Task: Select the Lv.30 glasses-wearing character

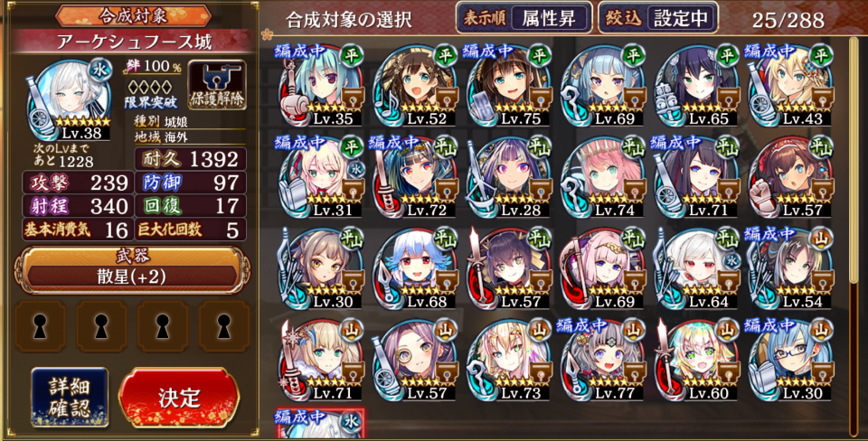Action: (x=791, y=360)
